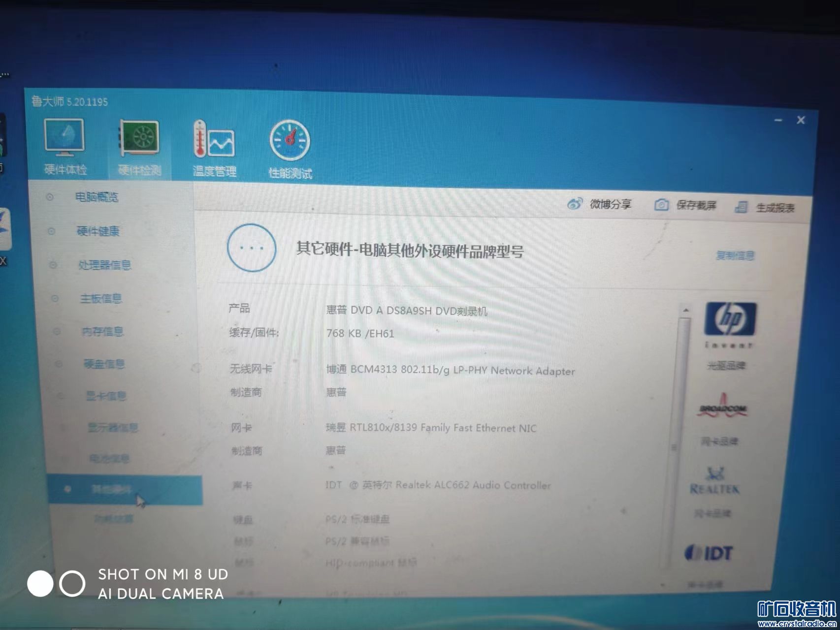This screenshot has width=840, height=630.
Task: Launch 性能测试 performance test
Action: (x=290, y=150)
